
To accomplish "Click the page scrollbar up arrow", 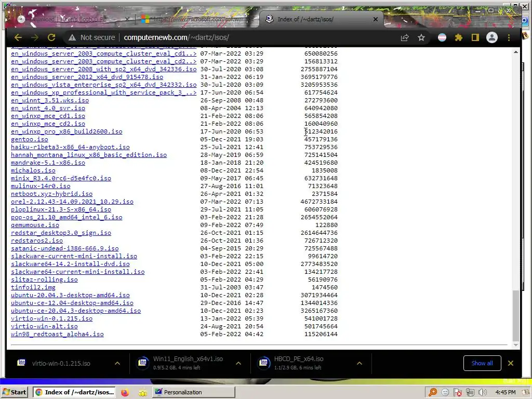I will pos(516,52).
